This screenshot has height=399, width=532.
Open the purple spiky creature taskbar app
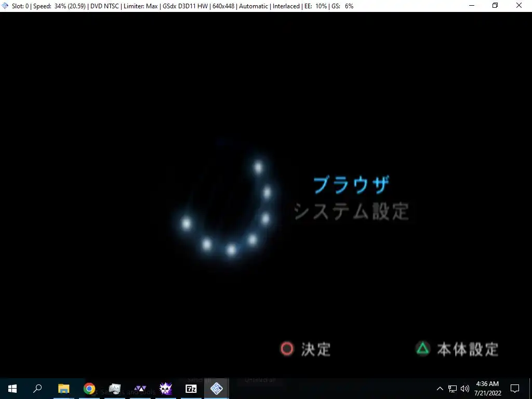(166, 389)
